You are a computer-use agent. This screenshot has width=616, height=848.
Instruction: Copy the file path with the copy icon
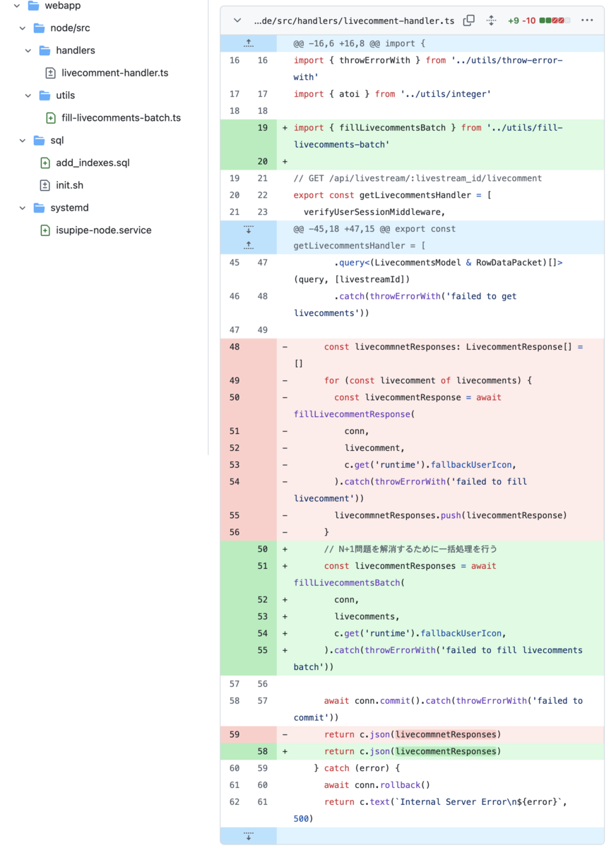point(468,20)
